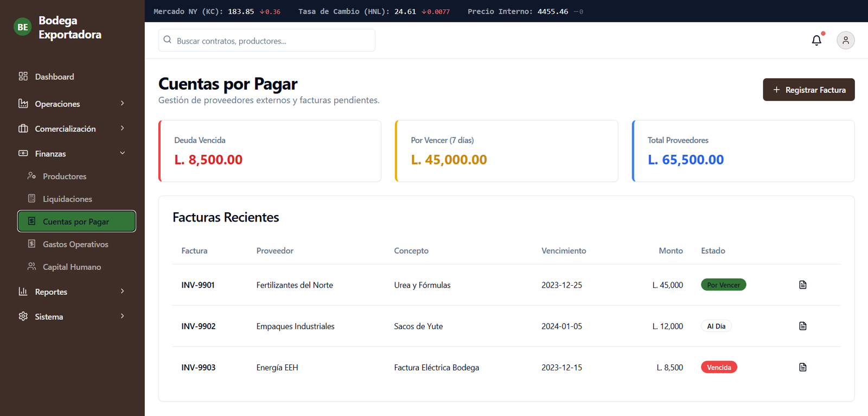Expand the Comercialización menu chevron
The height and width of the screenshot is (416, 868).
tap(122, 128)
